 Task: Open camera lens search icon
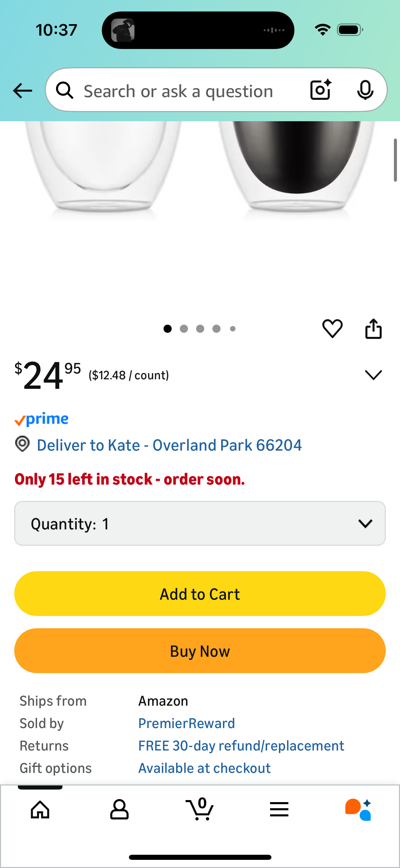(x=321, y=90)
